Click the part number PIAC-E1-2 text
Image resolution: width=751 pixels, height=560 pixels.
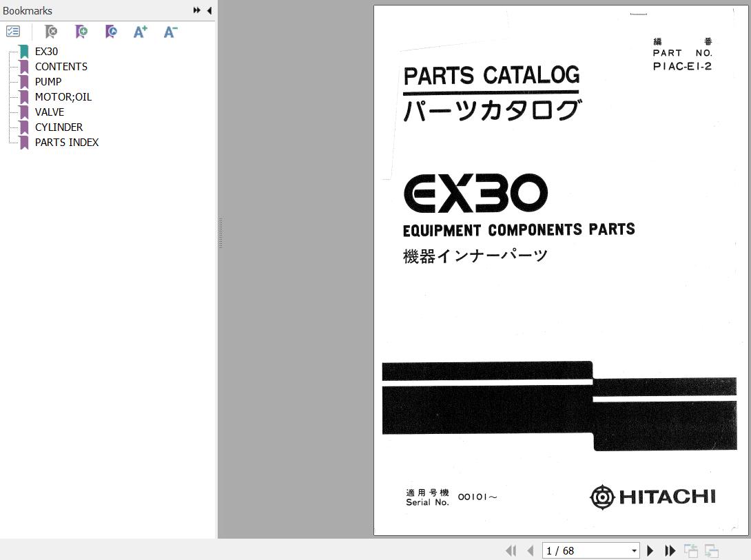(682, 67)
